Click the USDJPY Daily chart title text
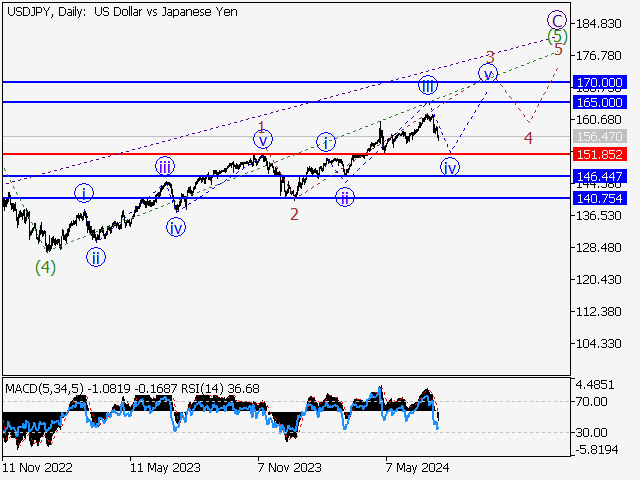 coord(122,12)
